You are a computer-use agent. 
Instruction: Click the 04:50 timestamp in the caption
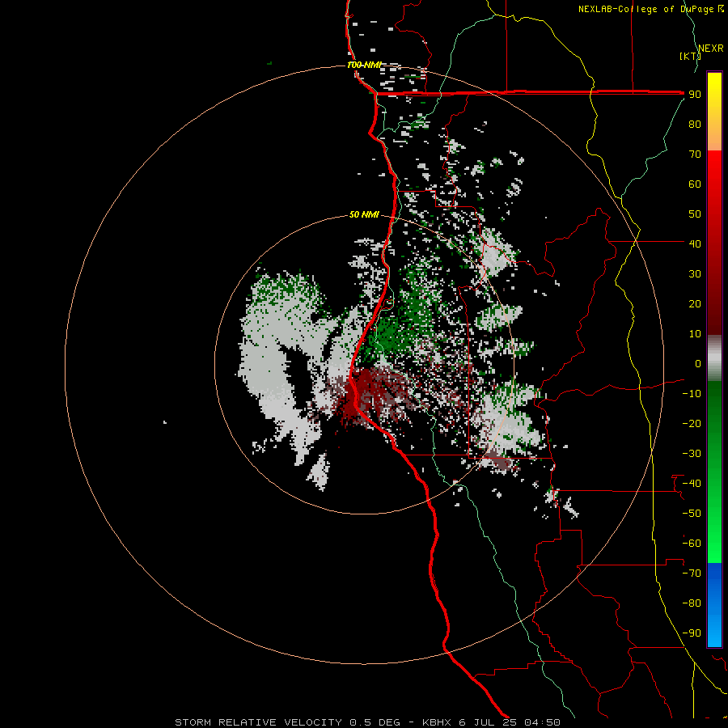(542, 722)
